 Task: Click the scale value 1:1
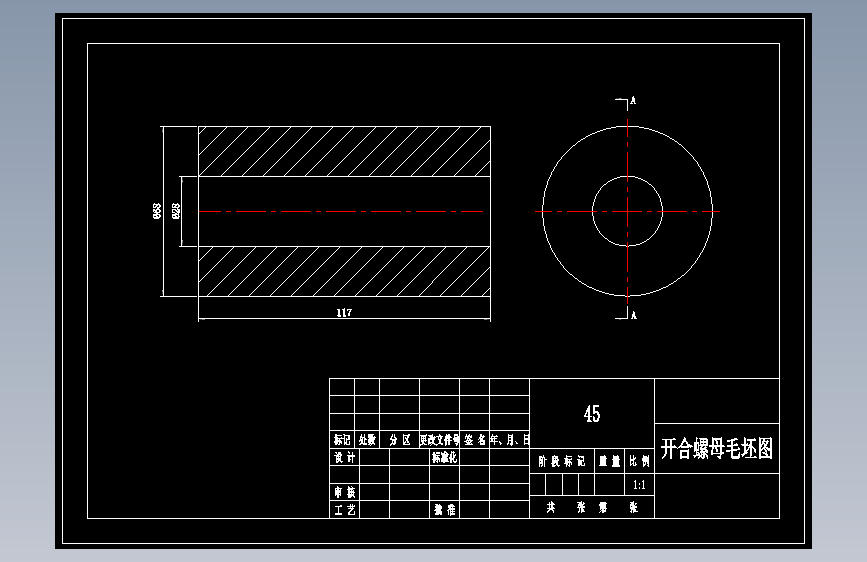pyautogui.click(x=639, y=485)
